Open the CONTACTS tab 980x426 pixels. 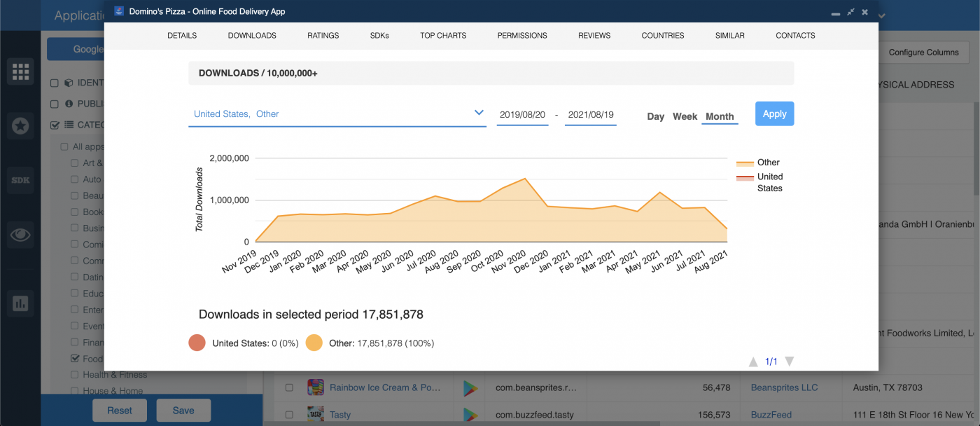795,35
